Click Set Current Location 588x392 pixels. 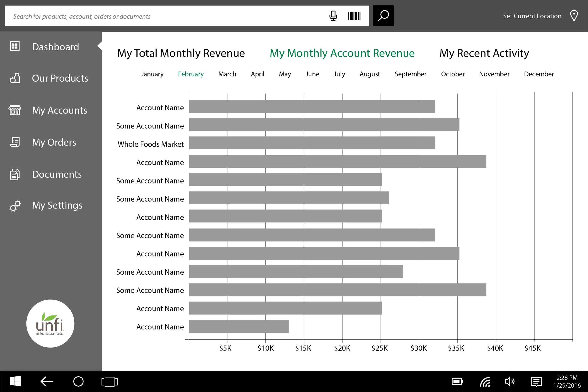[x=532, y=16]
